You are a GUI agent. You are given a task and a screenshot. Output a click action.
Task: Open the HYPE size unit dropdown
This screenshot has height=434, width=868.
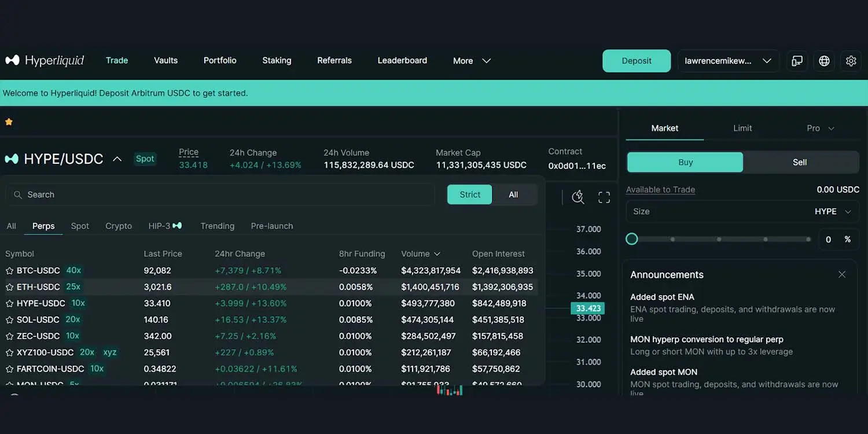[x=833, y=212]
